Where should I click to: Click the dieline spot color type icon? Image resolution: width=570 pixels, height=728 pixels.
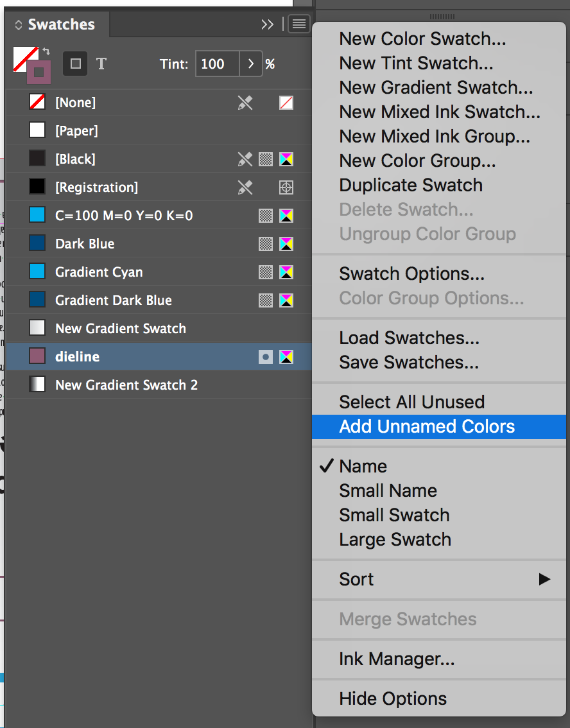pyautogui.click(x=266, y=357)
